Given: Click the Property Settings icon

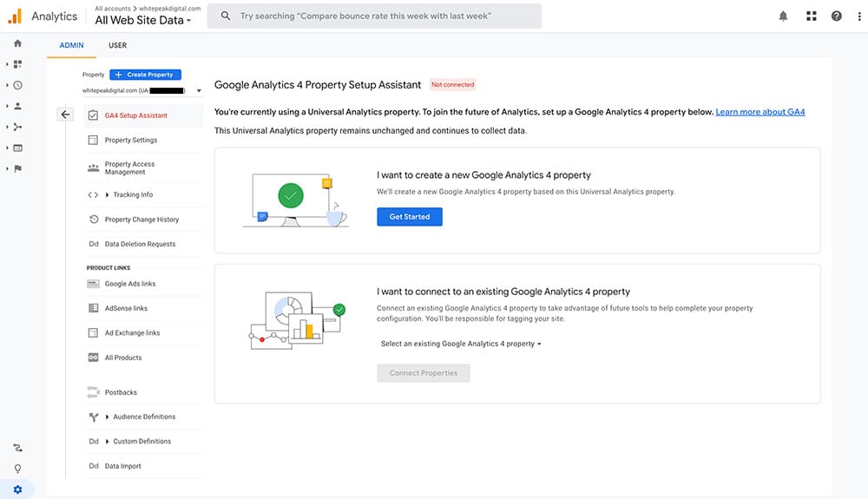Looking at the screenshot, I should 93,140.
